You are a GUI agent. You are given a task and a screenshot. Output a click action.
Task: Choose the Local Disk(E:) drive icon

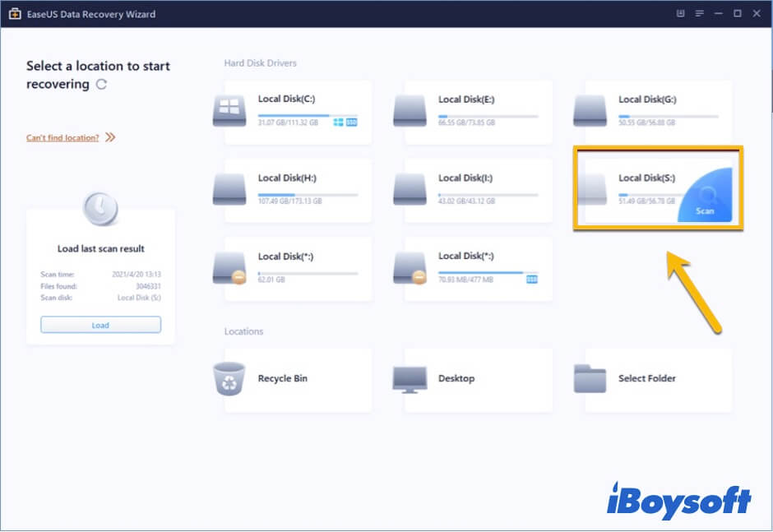pyautogui.click(x=410, y=110)
